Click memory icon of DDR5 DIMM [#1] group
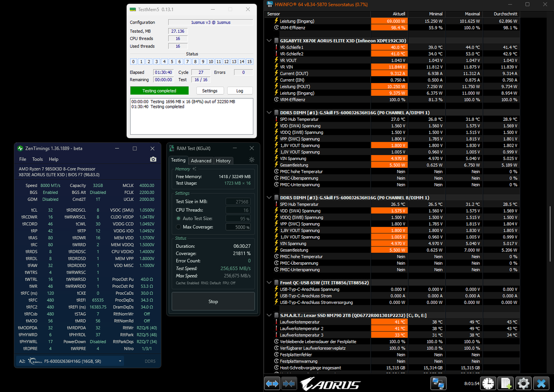Image resolution: width=554 pixels, height=392 pixels. point(276,112)
